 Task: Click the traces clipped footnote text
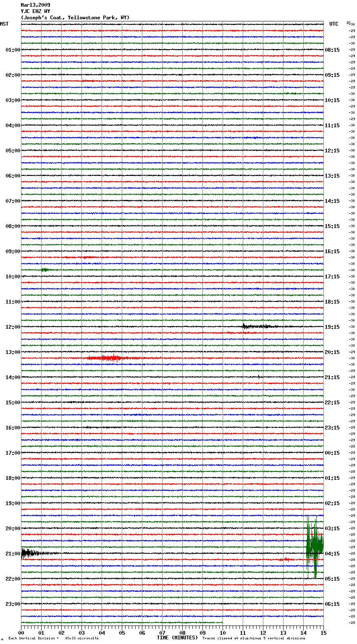(254, 639)
